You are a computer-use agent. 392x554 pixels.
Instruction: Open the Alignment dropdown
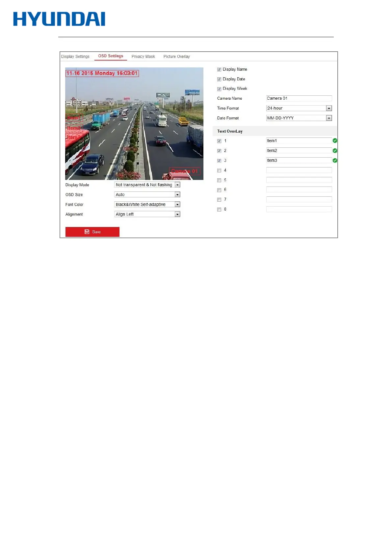(147, 214)
